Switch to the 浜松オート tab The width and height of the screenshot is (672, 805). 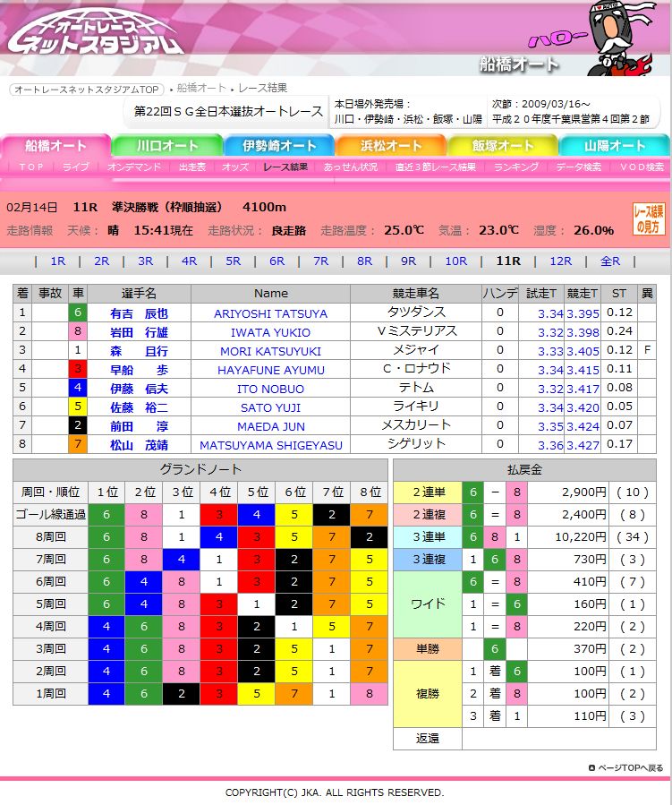pos(391,145)
